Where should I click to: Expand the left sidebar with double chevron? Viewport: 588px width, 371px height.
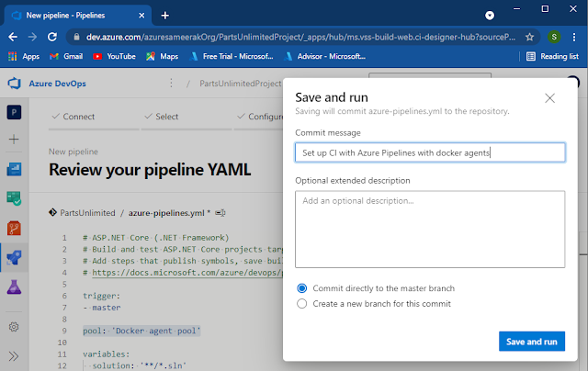coord(14,355)
